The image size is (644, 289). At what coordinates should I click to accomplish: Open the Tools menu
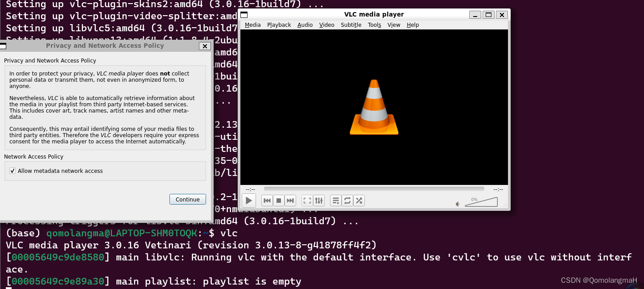coord(375,25)
